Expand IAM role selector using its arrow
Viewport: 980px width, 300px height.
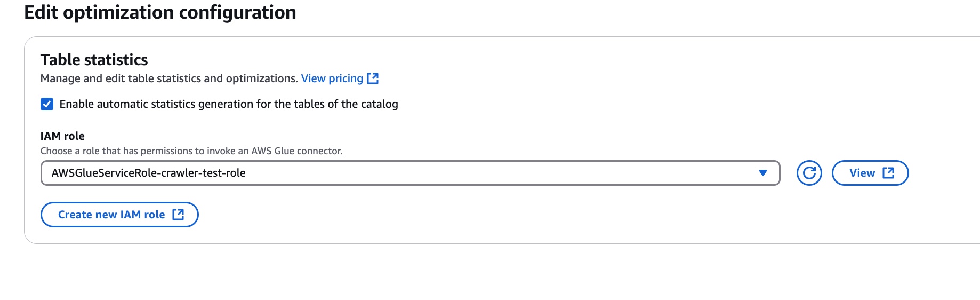[762, 173]
